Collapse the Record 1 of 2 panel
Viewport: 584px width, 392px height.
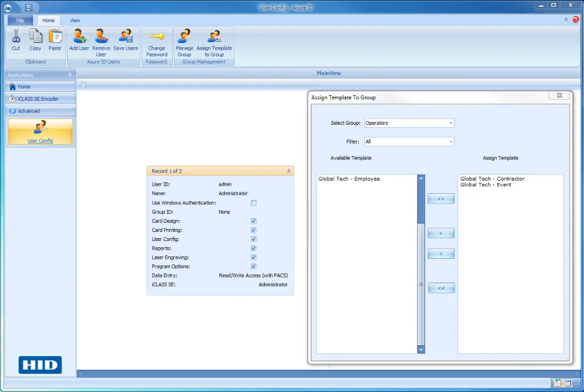pyautogui.click(x=289, y=171)
